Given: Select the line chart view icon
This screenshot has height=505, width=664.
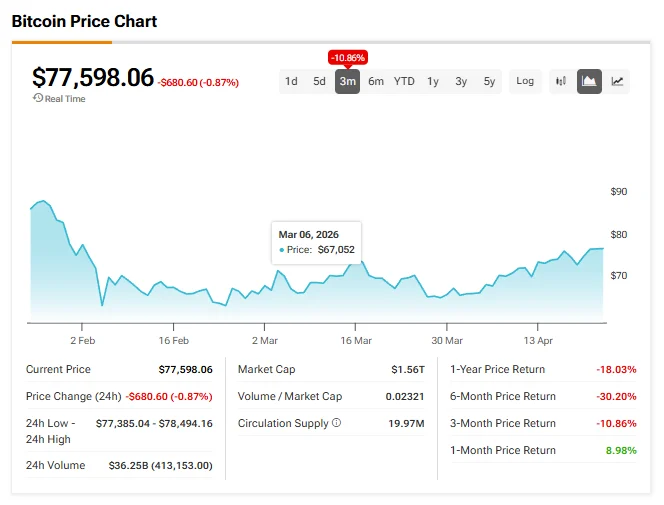Looking at the screenshot, I should 617,81.
